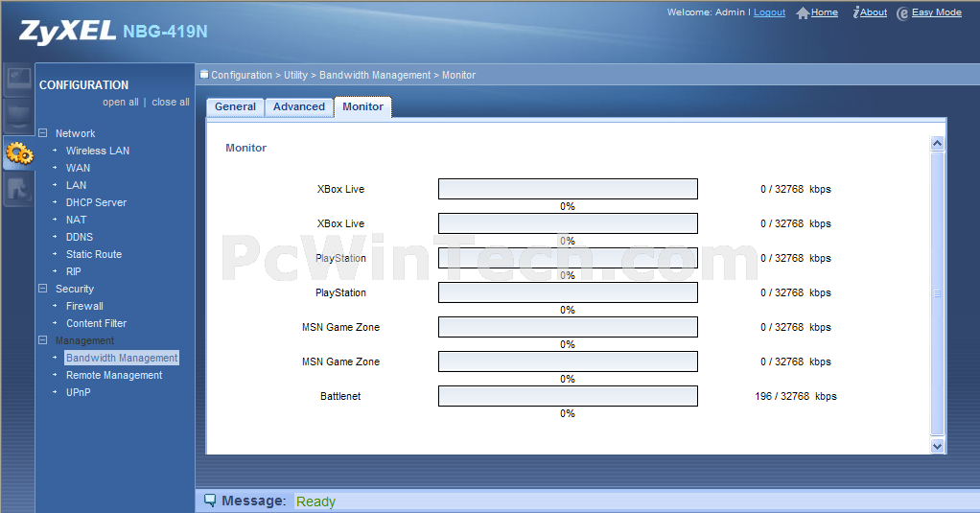Click the breadcrumb page icon
The image size is (980, 513).
tap(203, 75)
